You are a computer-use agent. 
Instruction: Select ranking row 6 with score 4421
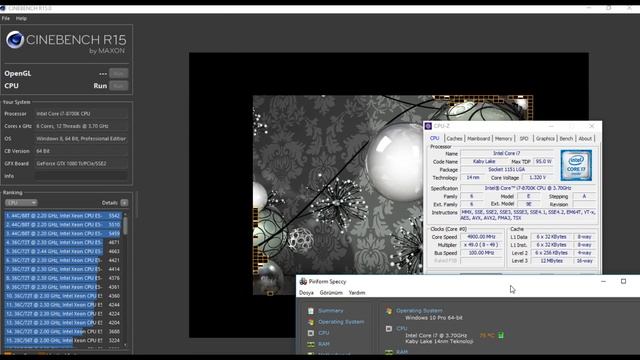click(x=63, y=260)
